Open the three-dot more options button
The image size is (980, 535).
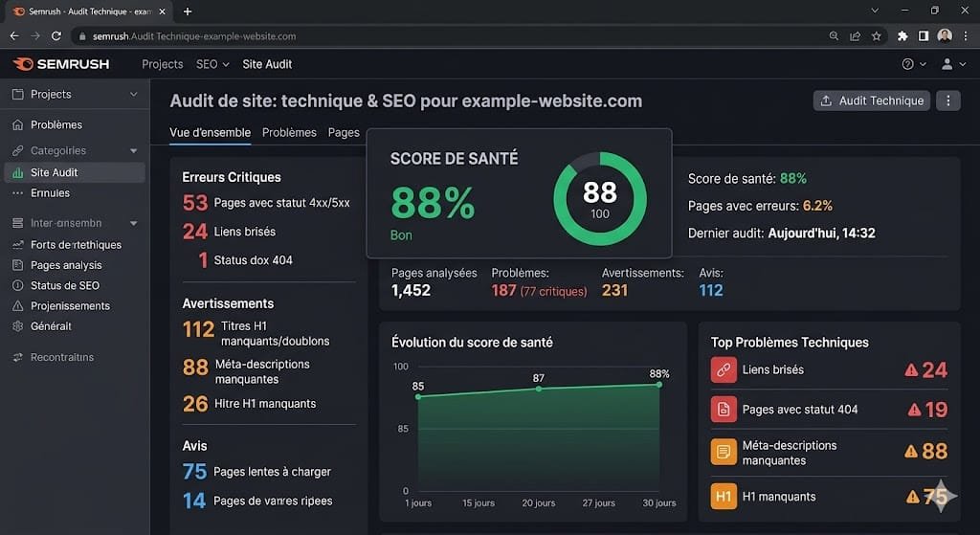[948, 100]
